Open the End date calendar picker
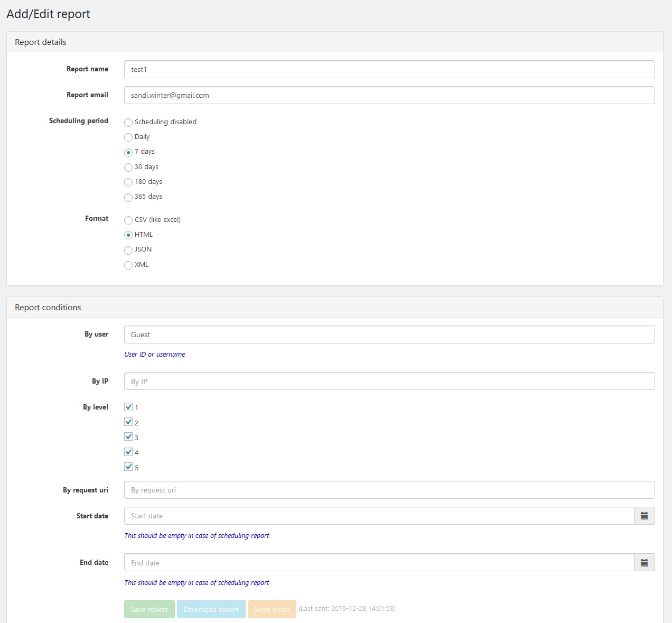 [x=644, y=563]
